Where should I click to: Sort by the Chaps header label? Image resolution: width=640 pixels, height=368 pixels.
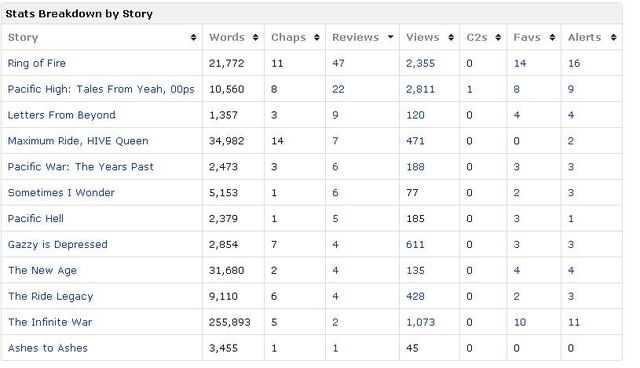tap(289, 38)
